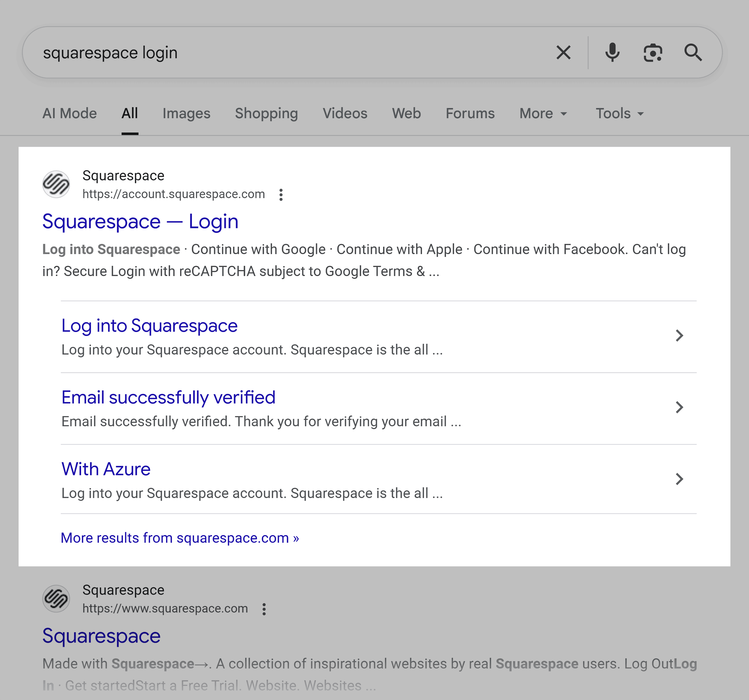
Task: Click chevron beside With Azure sitelink
Action: pos(679,479)
